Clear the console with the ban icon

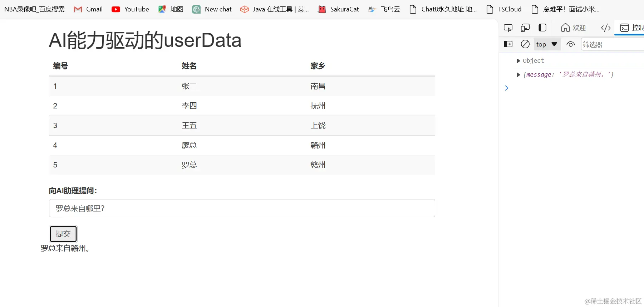(525, 44)
